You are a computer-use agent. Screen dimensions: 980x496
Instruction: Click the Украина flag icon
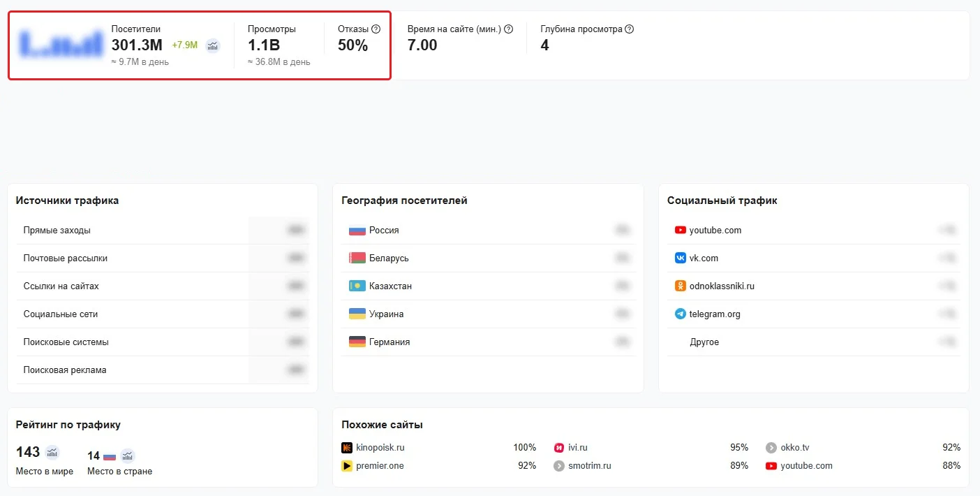pyautogui.click(x=357, y=314)
